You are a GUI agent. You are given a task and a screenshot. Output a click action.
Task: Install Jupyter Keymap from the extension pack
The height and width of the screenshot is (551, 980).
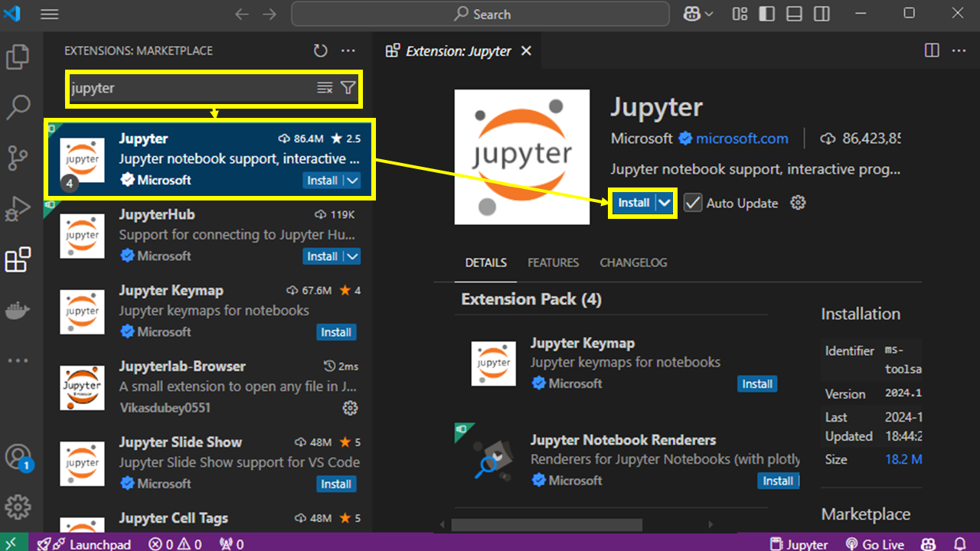757,384
